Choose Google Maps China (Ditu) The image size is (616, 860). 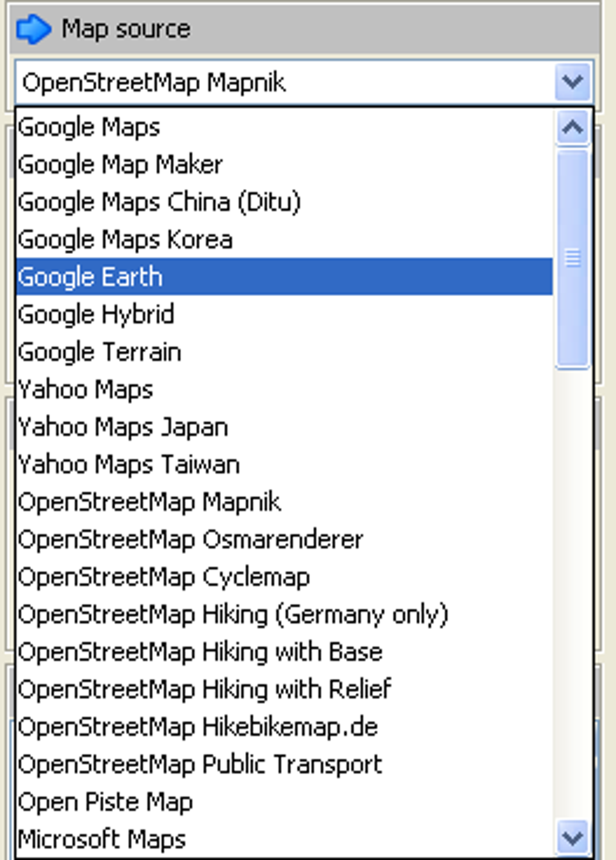pos(284,202)
